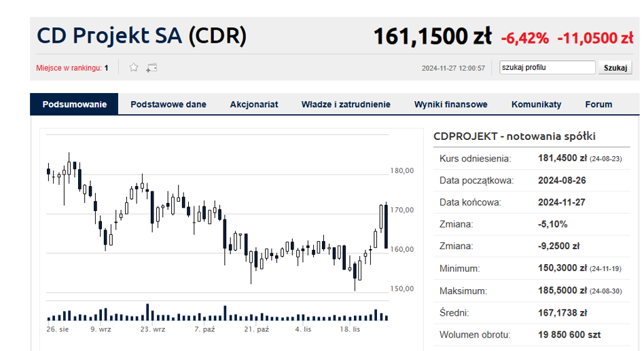This screenshot has height=351, width=644.
Task: Open the Podsumowanie tab
Action: point(74,105)
